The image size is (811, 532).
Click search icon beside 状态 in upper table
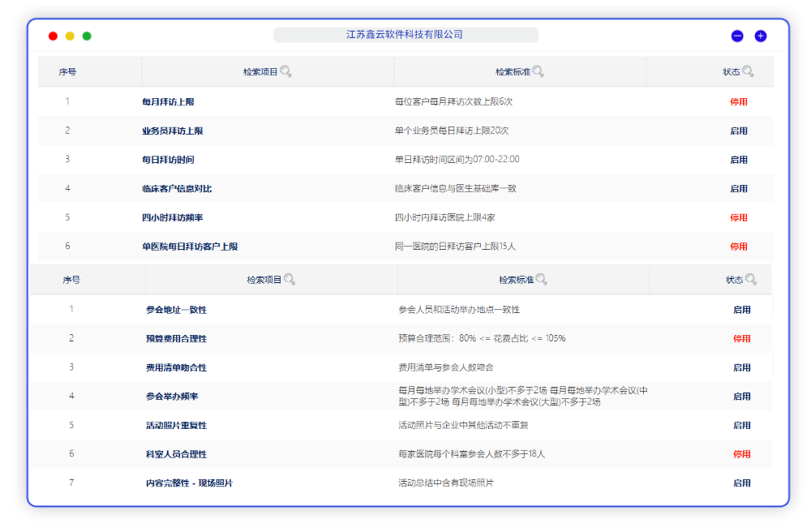coord(748,72)
